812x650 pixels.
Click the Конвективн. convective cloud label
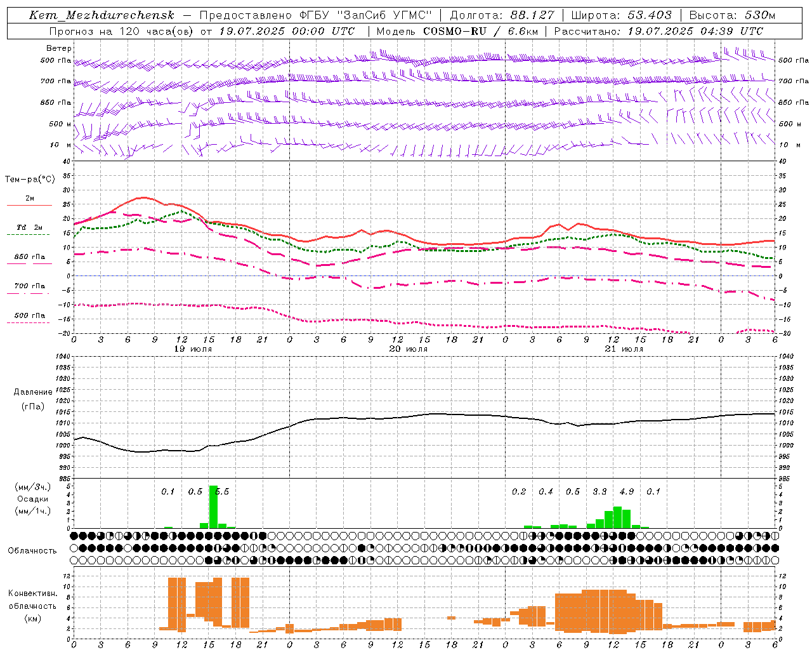point(32,594)
